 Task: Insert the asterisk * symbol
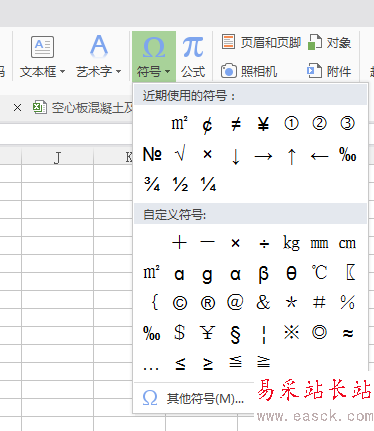(291, 303)
